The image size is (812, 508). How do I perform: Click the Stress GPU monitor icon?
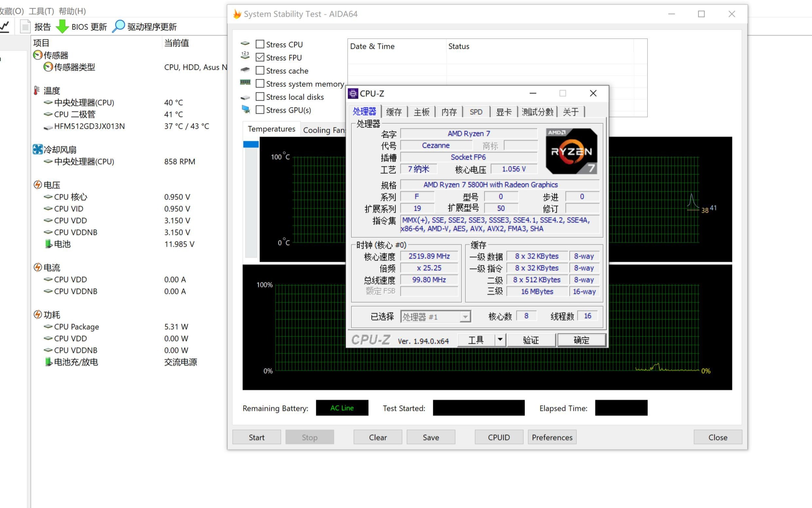click(246, 109)
